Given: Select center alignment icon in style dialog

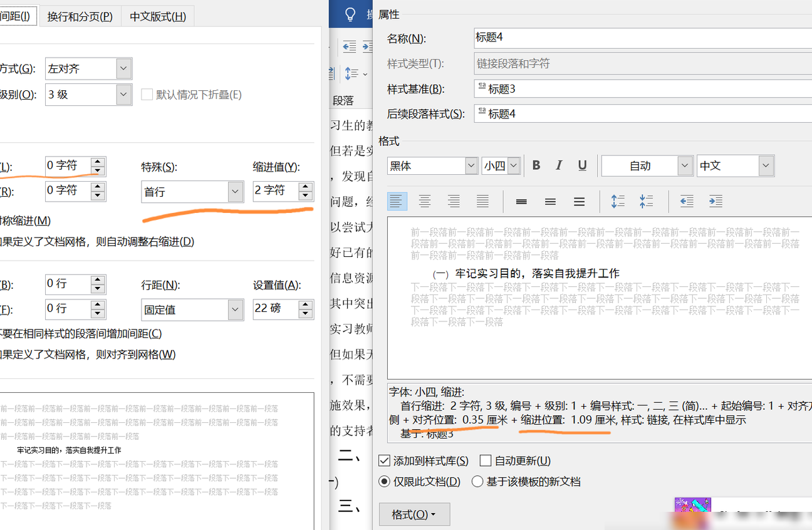Looking at the screenshot, I should (425, 201).
